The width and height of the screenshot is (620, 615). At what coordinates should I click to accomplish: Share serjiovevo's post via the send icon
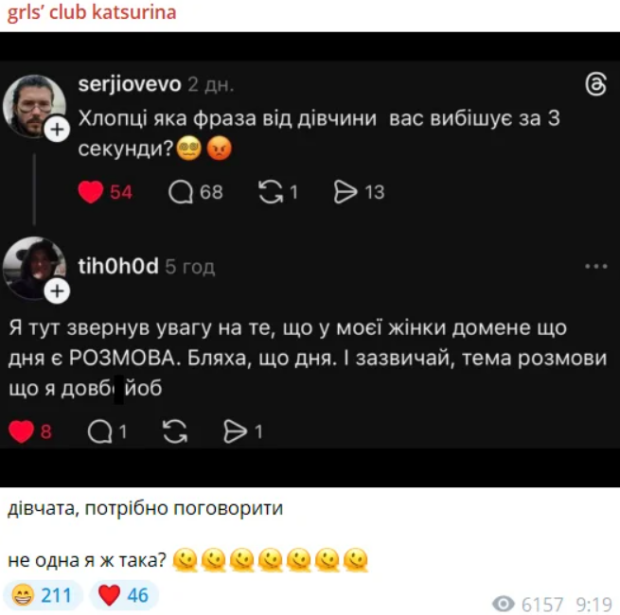click(346, 192)
